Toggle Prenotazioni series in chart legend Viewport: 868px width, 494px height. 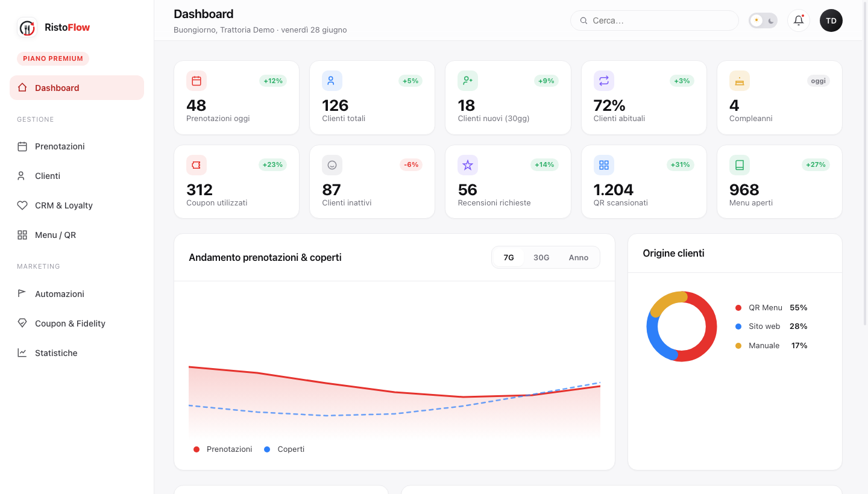pos(223,449)
